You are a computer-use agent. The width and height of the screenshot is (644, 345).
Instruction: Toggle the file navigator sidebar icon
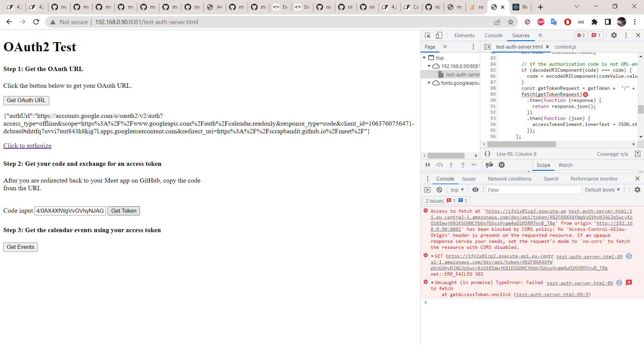pyautogui.click(x=487, y=47)
